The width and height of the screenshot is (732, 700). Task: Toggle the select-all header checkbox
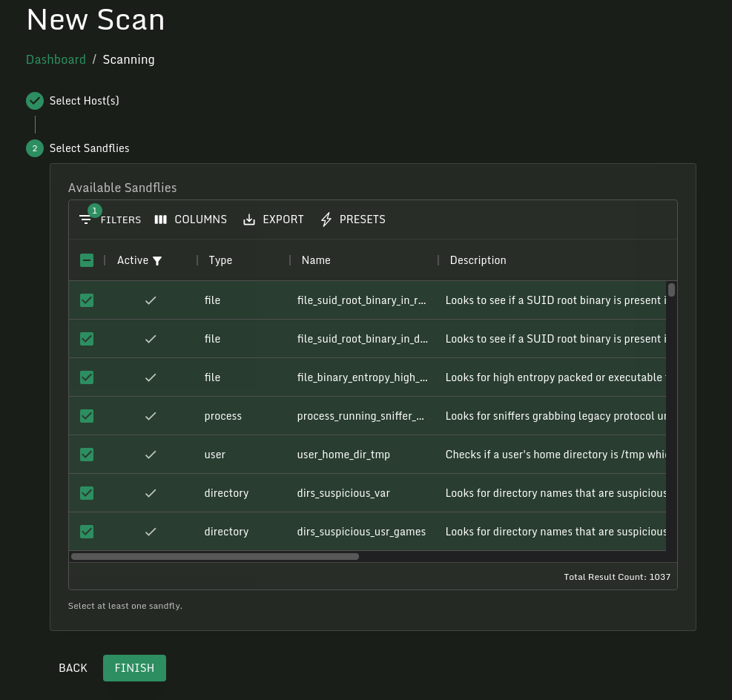(x=87, y=260)
